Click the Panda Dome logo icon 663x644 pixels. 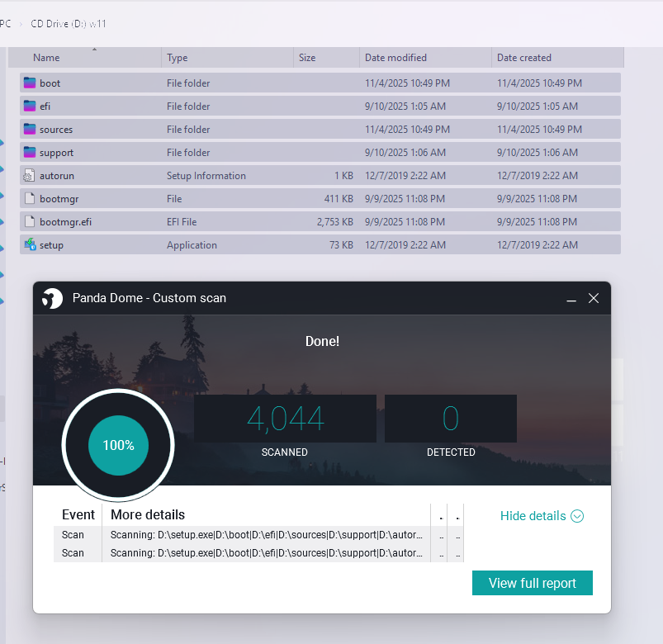(53, 299)
